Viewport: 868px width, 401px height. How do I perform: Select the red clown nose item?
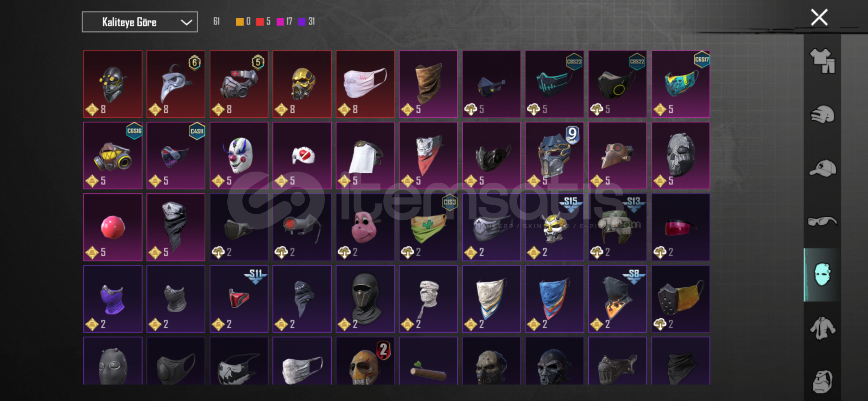113,227
